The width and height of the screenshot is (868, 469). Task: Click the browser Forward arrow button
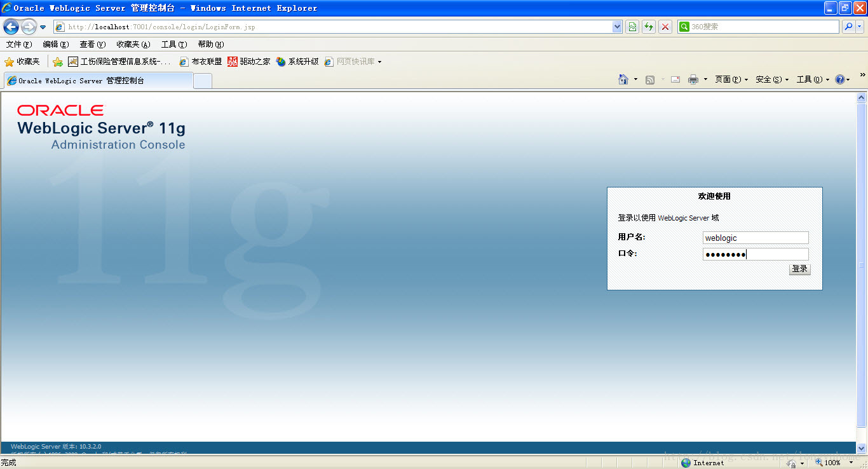click(29, 27)
